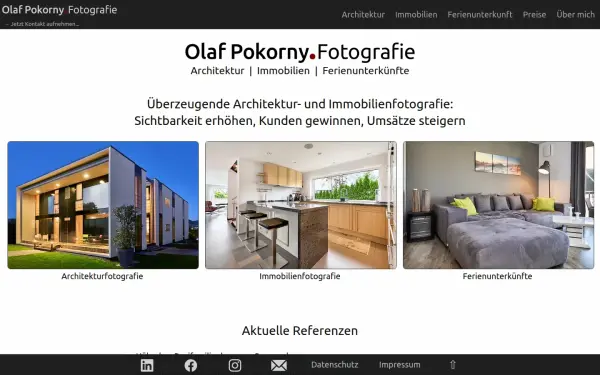The width and height of the screenshot is (600, 375).
Task: Click 'Architektur | Immobilien | Ferienunterkünfte' subtitle
Action: [300, 71]
